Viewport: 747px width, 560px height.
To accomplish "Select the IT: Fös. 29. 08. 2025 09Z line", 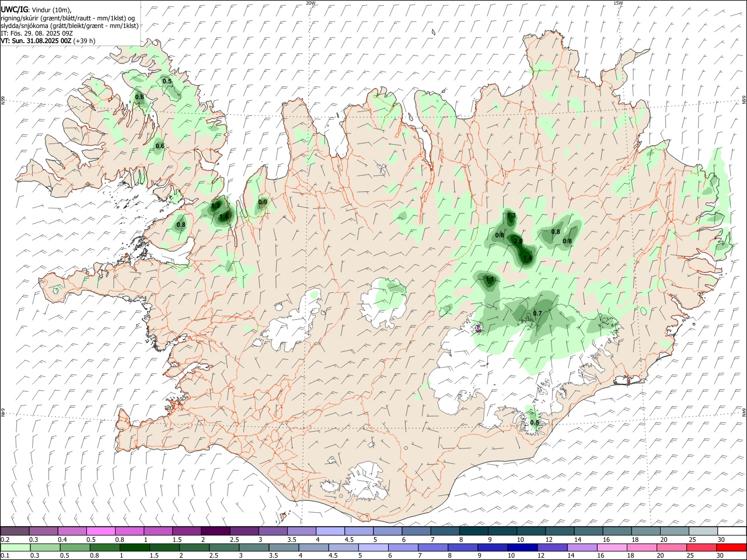I will (37, 33).
